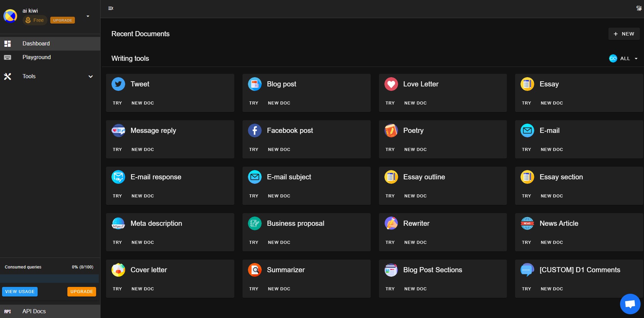Image resolution: width=644 pixels, height=318 pixels.
Task: Click NEW DOC on the Essay section card
Action: point(552,196)
